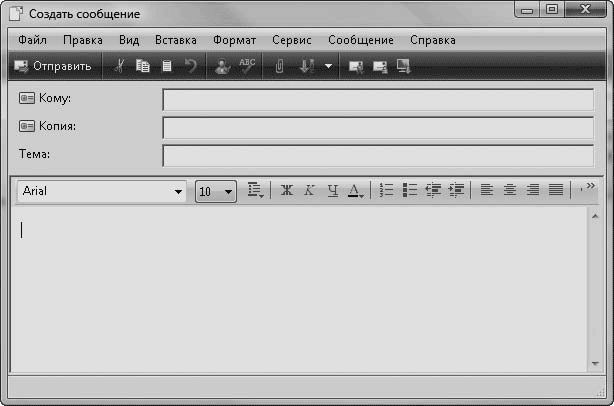Toggle underline (Ч) formatting
Screen dimensions: 614x406
point(332,190)
